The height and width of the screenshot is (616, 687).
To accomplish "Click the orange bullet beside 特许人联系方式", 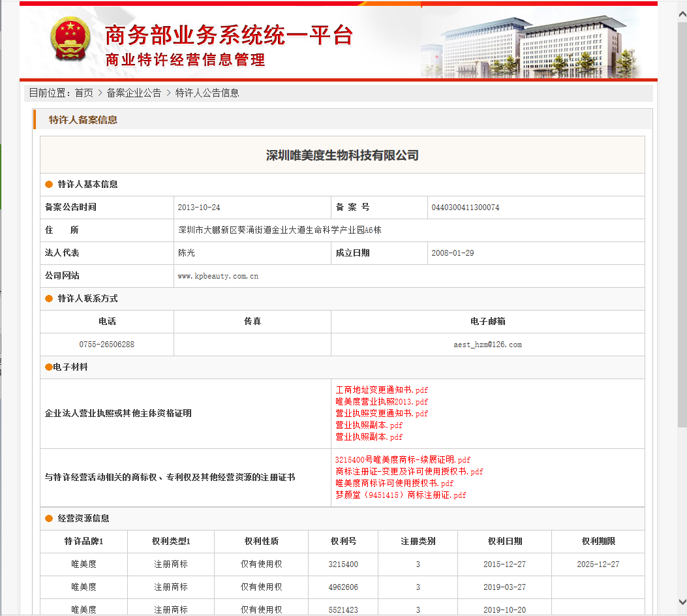I will 49,299.
